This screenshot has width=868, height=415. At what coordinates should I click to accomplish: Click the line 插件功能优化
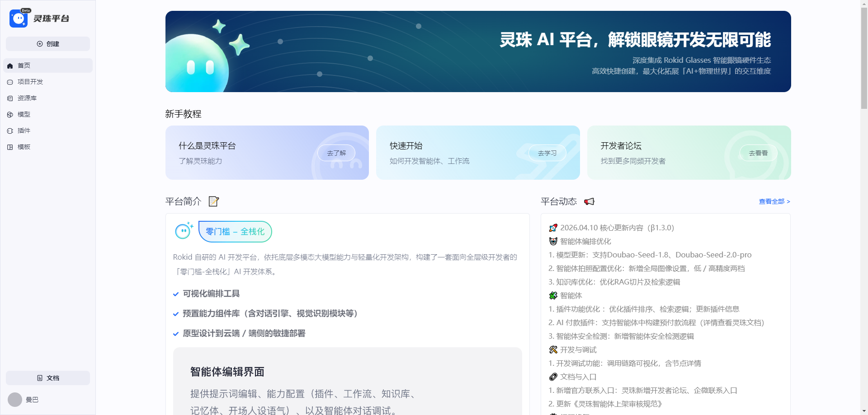click(x=644, y=309)
